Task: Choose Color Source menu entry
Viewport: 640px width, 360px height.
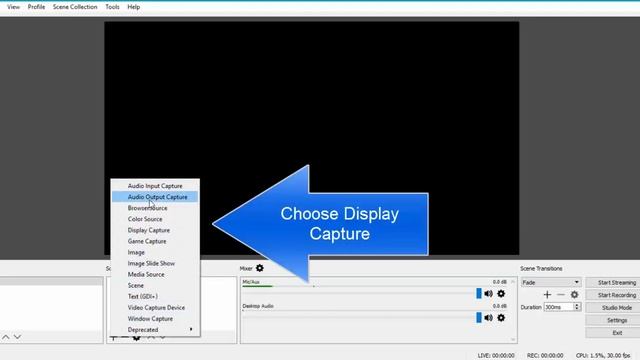Action: [x=155, y=219]
